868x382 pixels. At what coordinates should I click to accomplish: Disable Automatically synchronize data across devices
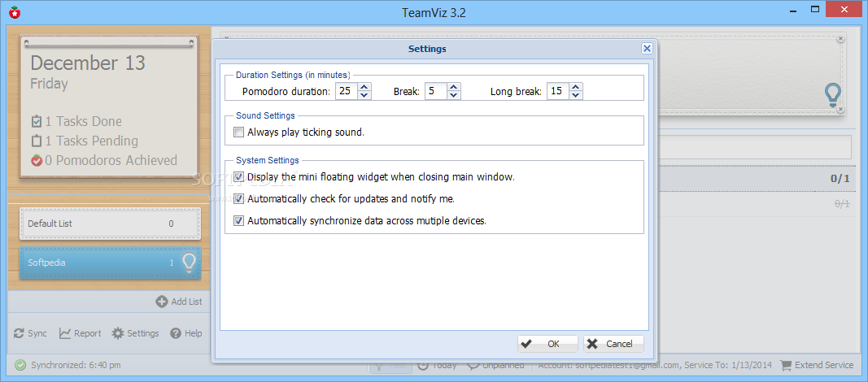238,220
